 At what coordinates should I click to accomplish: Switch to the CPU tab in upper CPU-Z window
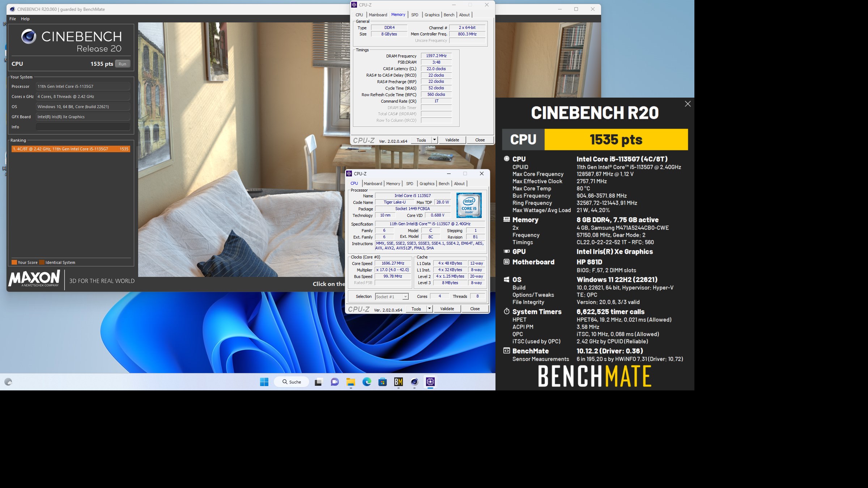point(359,15)
